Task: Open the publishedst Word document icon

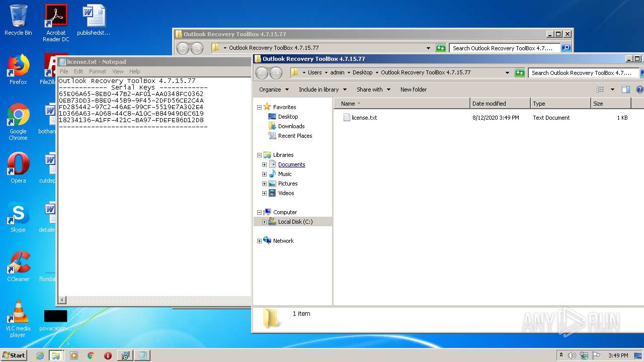Action: click(x=94, y=20)
